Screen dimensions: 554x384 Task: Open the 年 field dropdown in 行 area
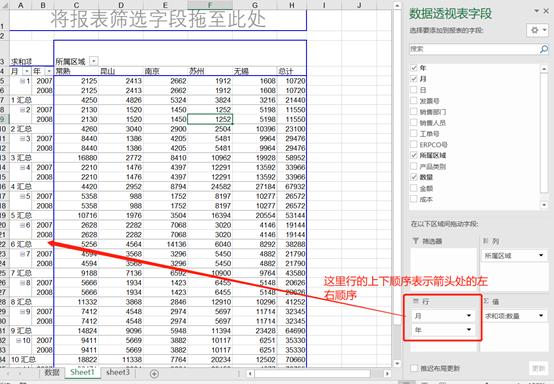pos(469,330)
